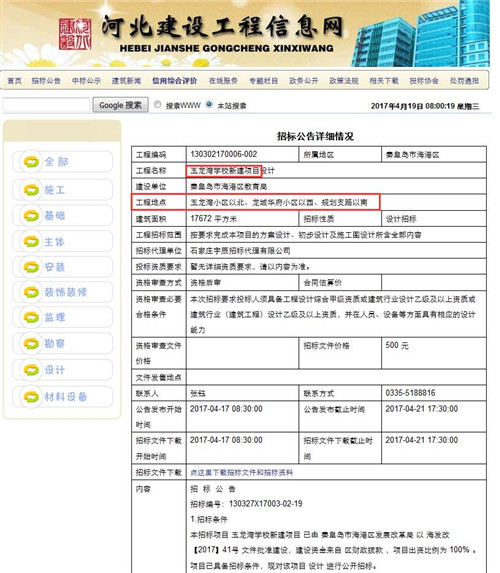The image size is (500, 573).
Task: Click the date 2017年4月19日 08:00:19
Action: pyautogui.click(x=413, y=106)
